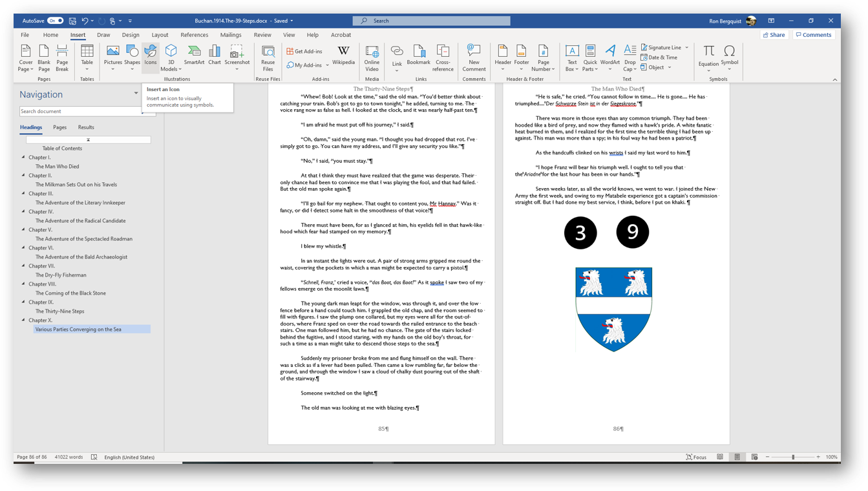This screenshot has width=868, height=491.
Task: Click the Search document field
Action: point(79,111)
